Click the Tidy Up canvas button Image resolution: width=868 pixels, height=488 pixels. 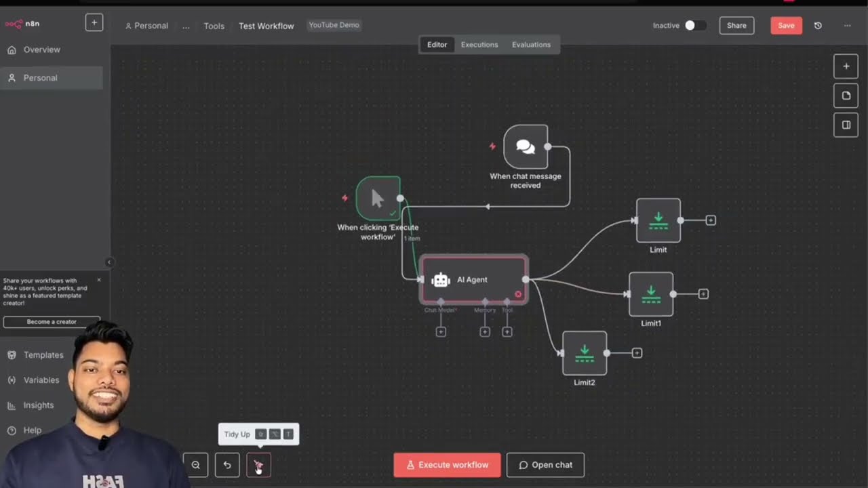pos(258,465)
